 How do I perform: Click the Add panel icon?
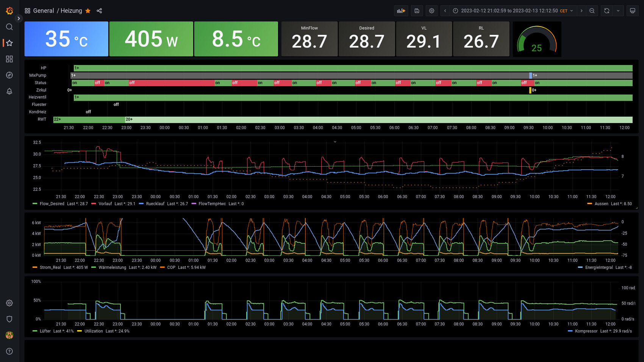[401, 11]
